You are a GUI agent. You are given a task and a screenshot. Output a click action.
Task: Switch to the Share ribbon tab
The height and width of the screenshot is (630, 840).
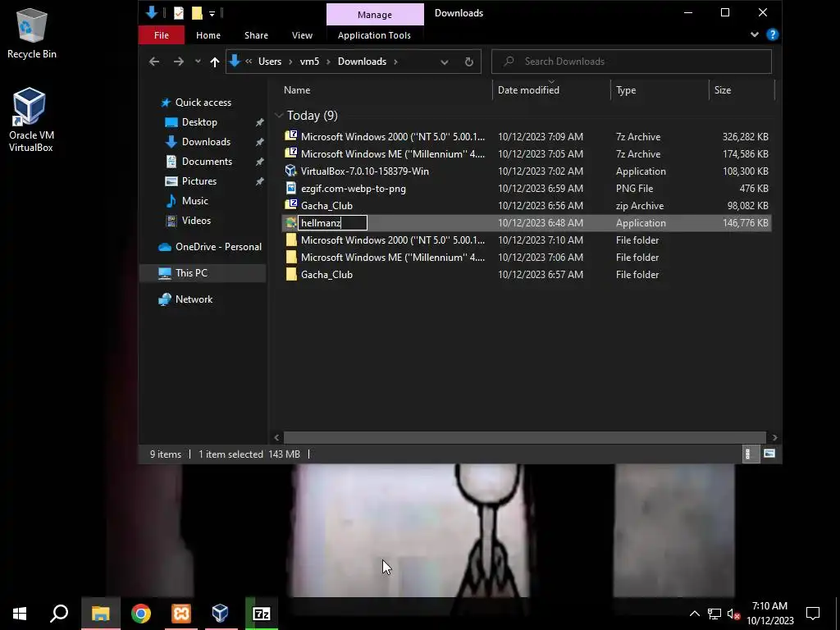[x=256, y=35]
